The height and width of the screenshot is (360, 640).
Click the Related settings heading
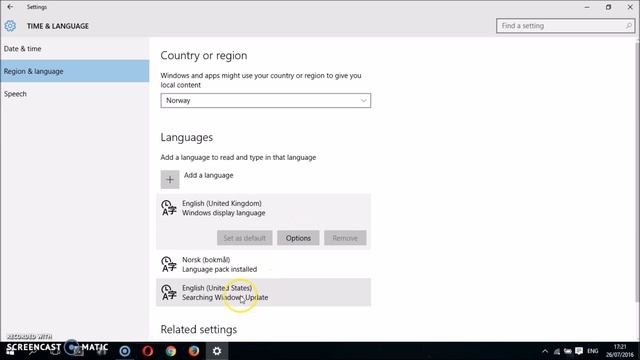199,329
